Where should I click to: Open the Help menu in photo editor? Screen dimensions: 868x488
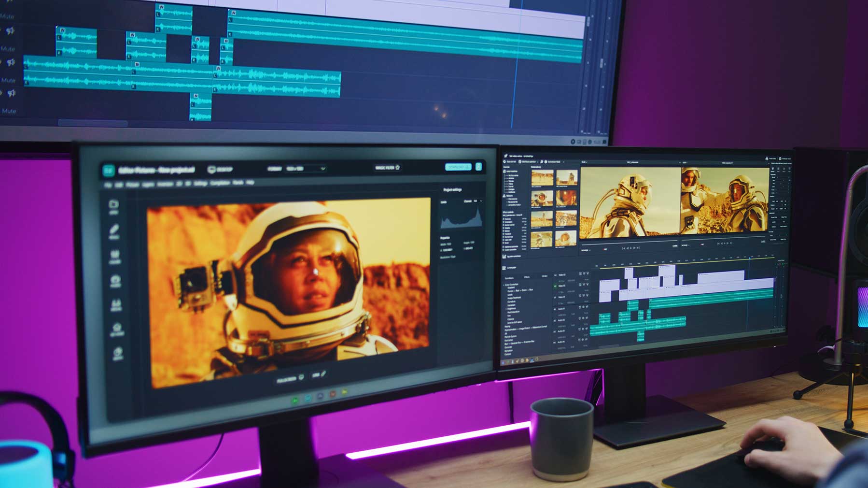pos(250,183)
